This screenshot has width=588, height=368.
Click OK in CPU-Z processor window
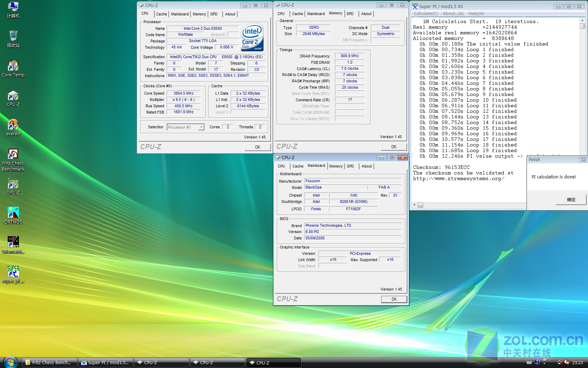[x=258, y=147]
